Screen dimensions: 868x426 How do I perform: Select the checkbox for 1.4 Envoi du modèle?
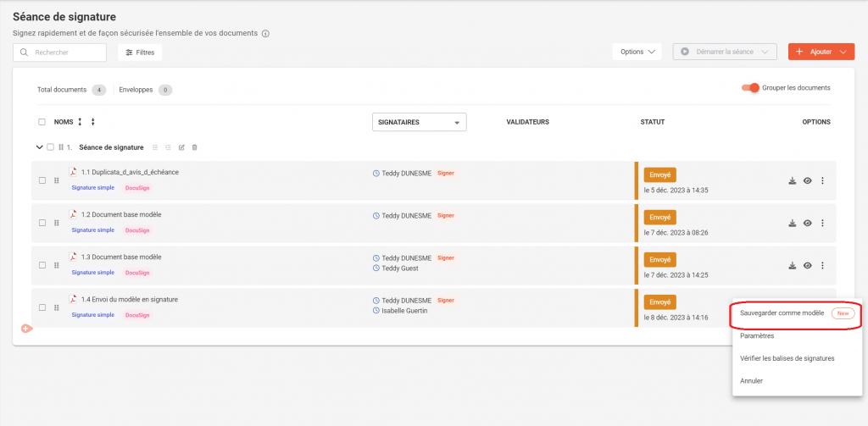[42, 307]
